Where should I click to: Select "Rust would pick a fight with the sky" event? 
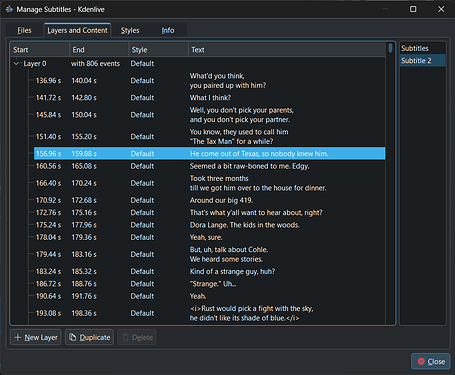[210, 313]
